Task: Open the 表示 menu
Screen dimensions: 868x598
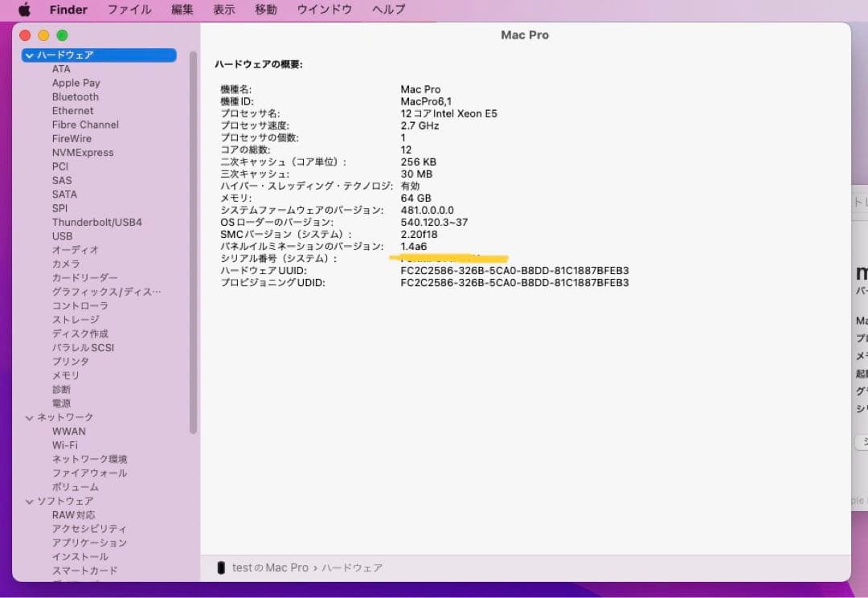Action: pos(223,10)
